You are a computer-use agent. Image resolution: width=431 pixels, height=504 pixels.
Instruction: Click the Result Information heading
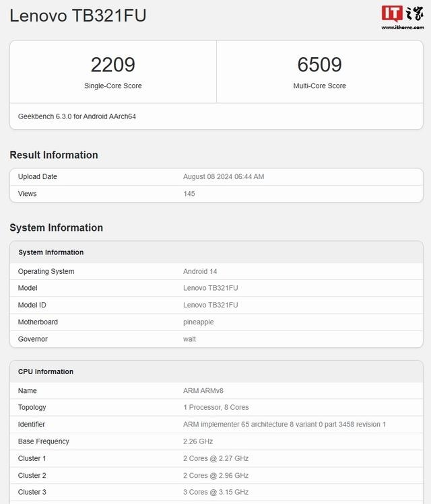pos(54,155)
